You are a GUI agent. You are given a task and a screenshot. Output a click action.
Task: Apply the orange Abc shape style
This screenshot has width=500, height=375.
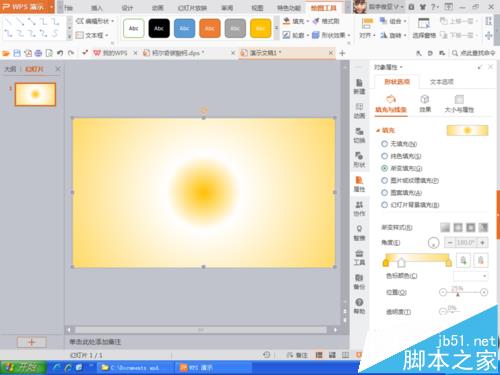tap(210, 28)
